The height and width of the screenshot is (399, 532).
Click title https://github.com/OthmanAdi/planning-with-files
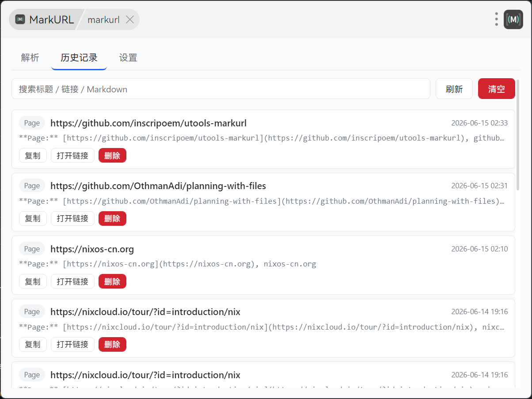[x=158, y=186]
